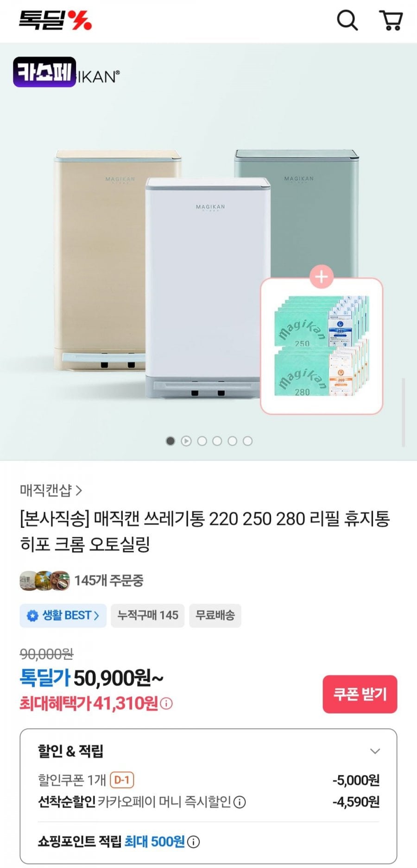This screenshot has width=417, height=868.
Task: Tap the 톡딜 logo
Action: (x=55, y=20)
